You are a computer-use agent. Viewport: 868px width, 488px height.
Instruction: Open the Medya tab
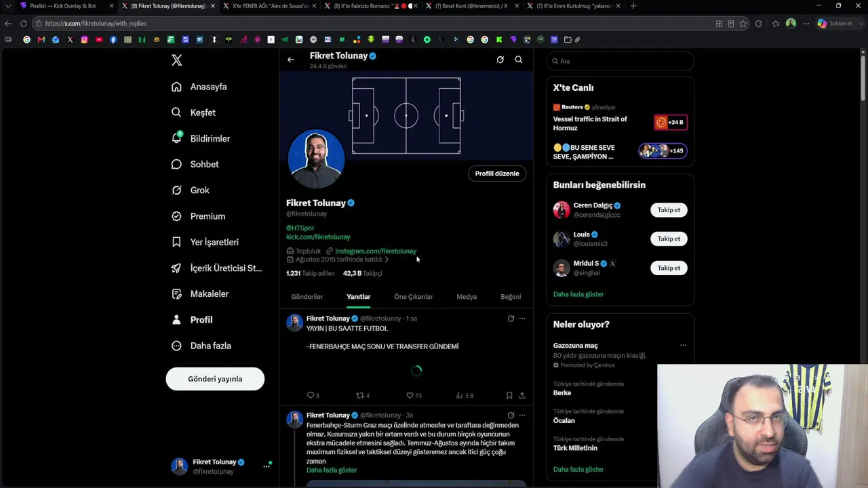[467, 297]
